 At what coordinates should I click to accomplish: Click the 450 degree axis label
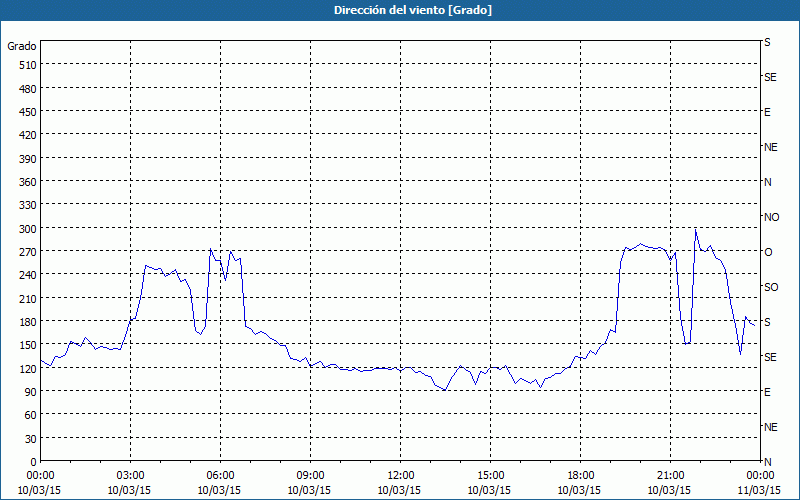pyautogui.click(x=29, y=112)
